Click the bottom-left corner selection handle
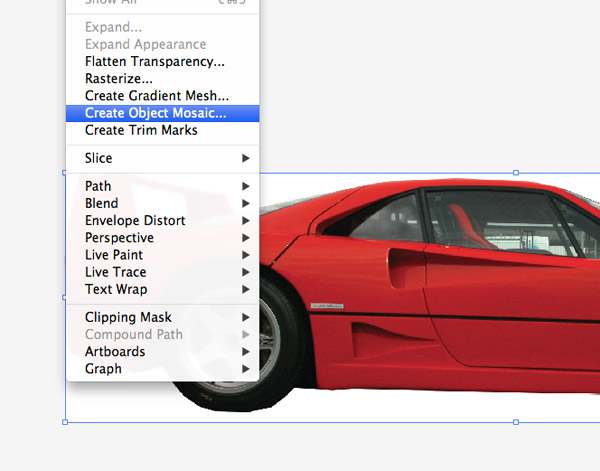 point(66,422)
